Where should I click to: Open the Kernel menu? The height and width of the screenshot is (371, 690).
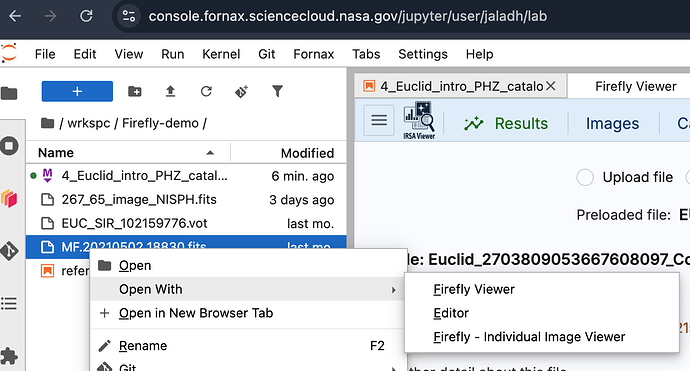(221, 54)
